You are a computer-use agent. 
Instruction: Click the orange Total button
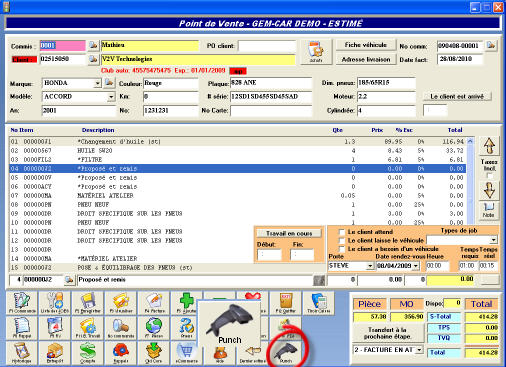[481, 304]
